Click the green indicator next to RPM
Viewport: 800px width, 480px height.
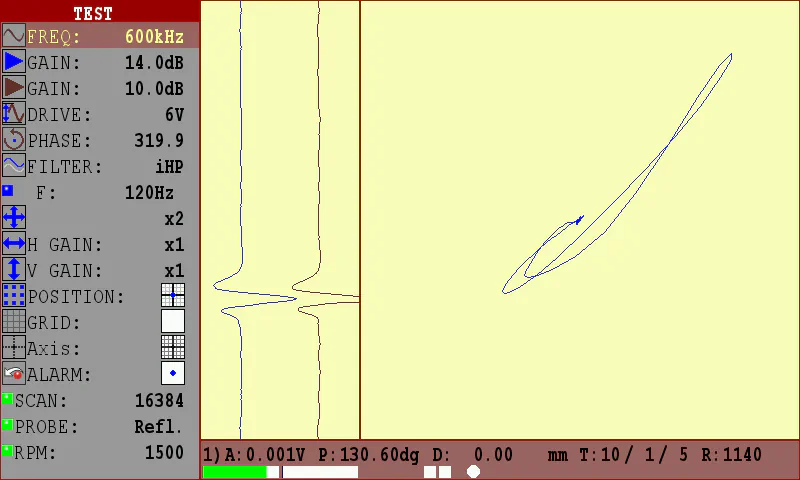pyautogui.click(x=7, y=450)
